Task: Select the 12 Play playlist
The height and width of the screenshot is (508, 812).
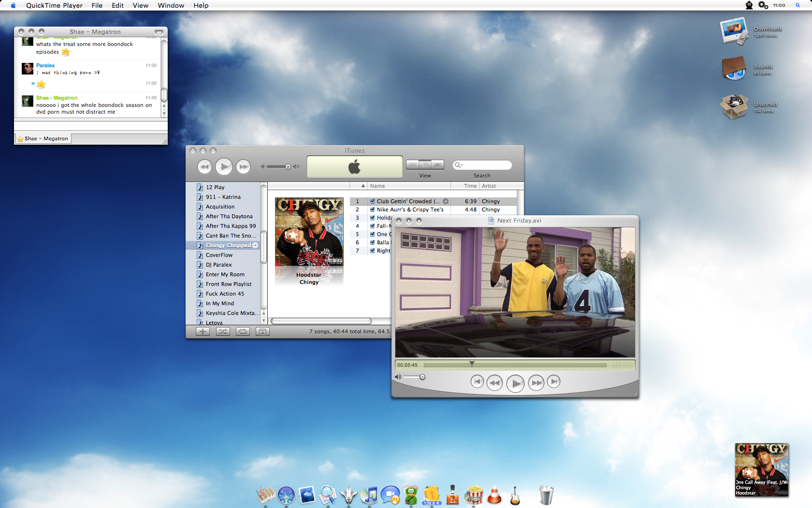Action: coord(215,187)
